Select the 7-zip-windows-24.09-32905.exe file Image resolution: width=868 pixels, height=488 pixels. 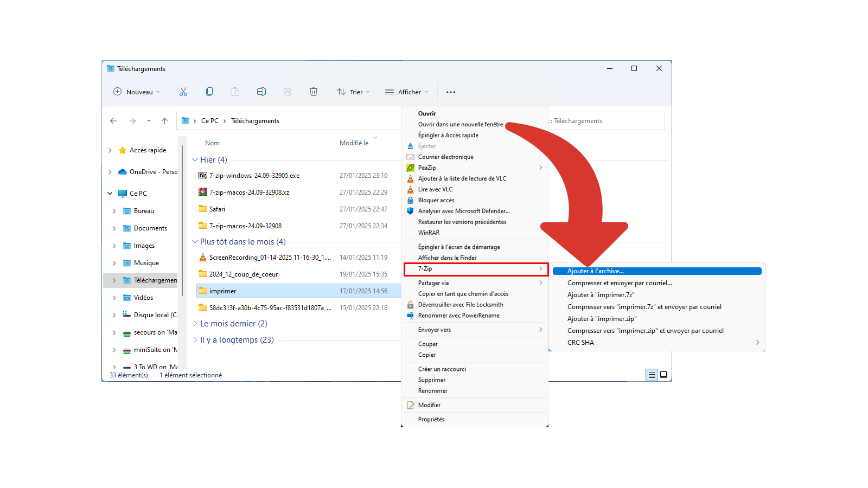pyautogui.click(x=254, y=176)
